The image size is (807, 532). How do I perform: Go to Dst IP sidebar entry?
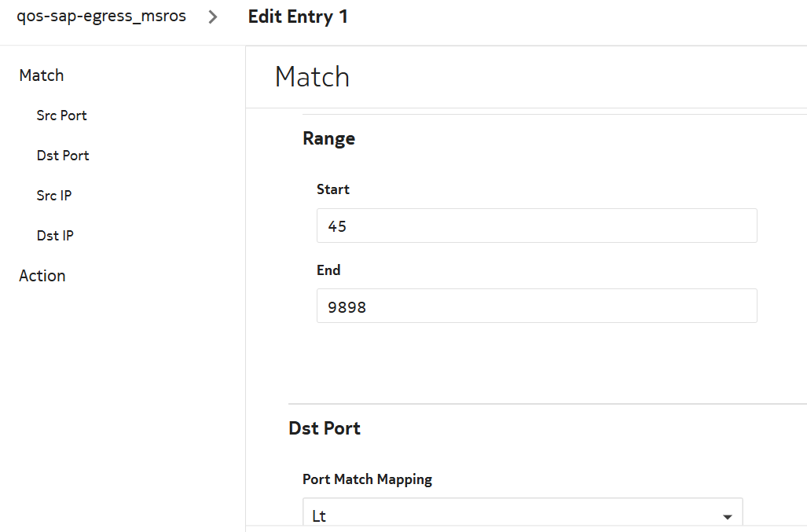(55, 236)
